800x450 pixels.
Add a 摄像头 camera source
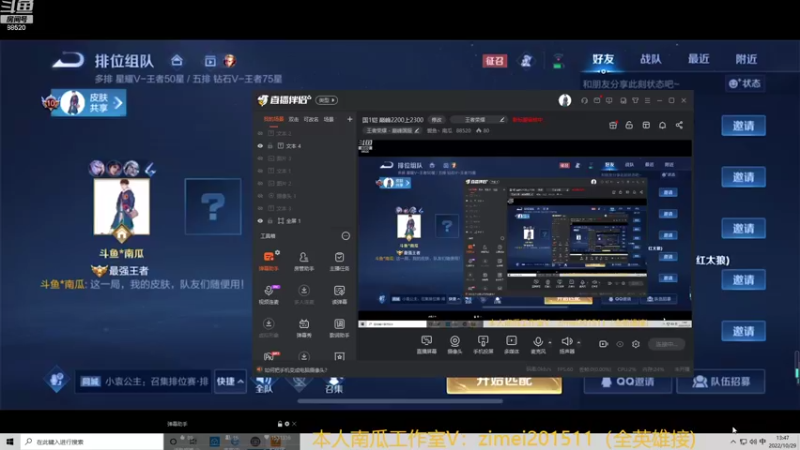(455, 344)
